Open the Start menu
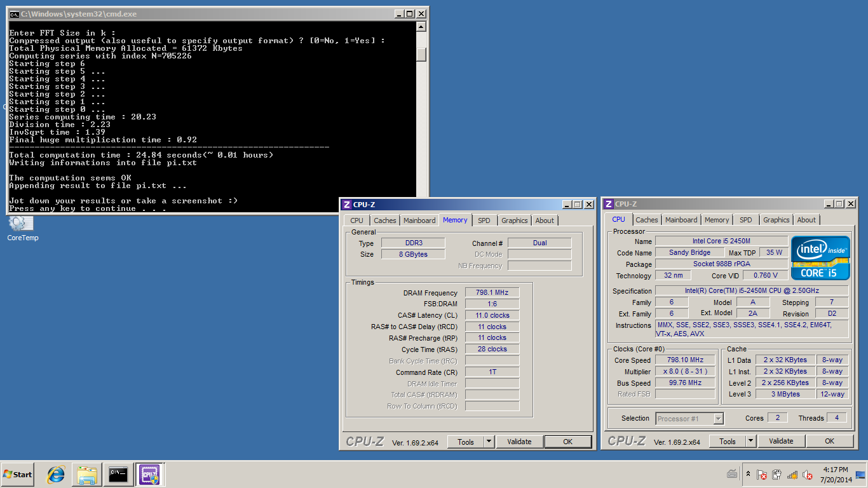The image size is (868, 488). tap(18, 474)
